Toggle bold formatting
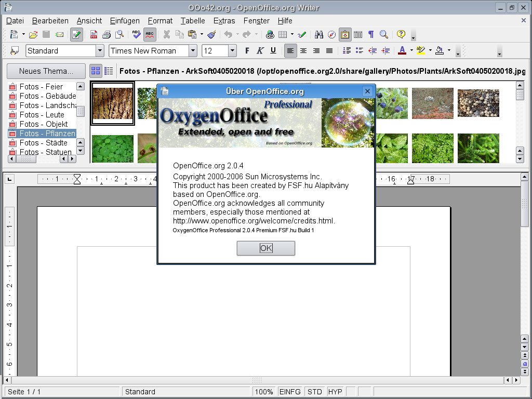 tap(247, 50)
